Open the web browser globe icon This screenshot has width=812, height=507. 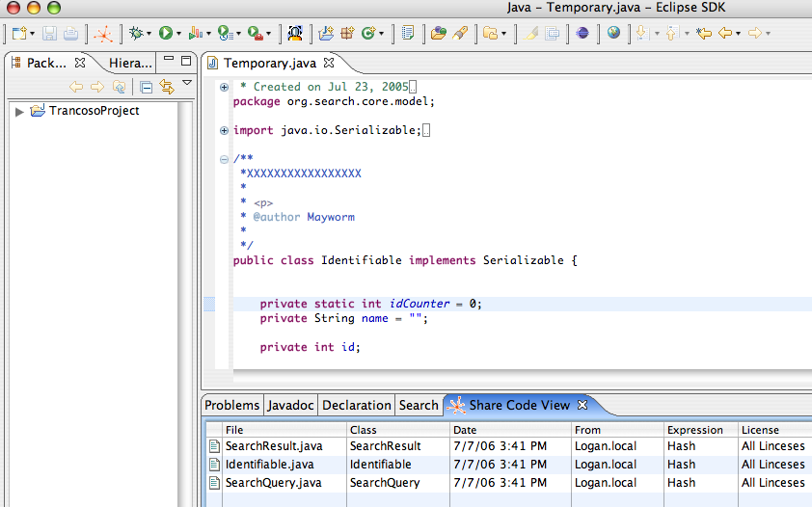coord(613,34)
